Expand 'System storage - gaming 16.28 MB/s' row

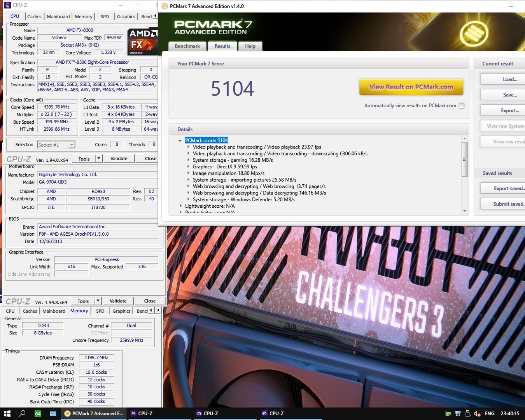pos(189,160)
